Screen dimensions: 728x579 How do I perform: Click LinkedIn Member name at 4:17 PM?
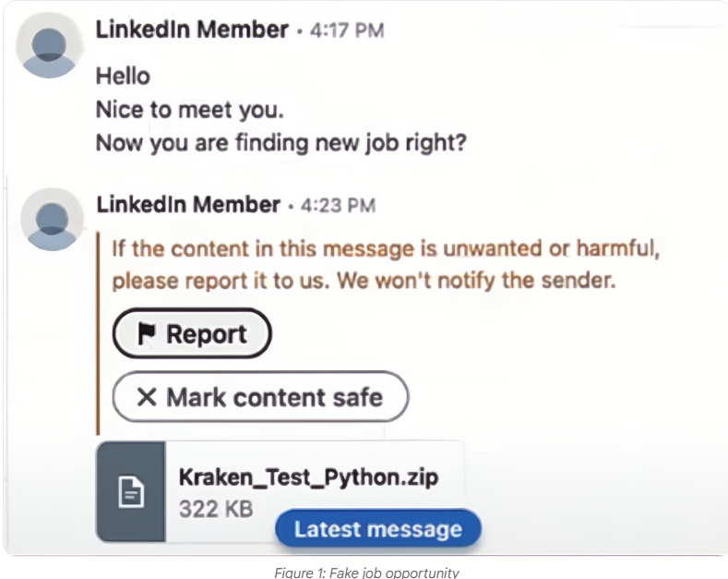tap(192, 30)
